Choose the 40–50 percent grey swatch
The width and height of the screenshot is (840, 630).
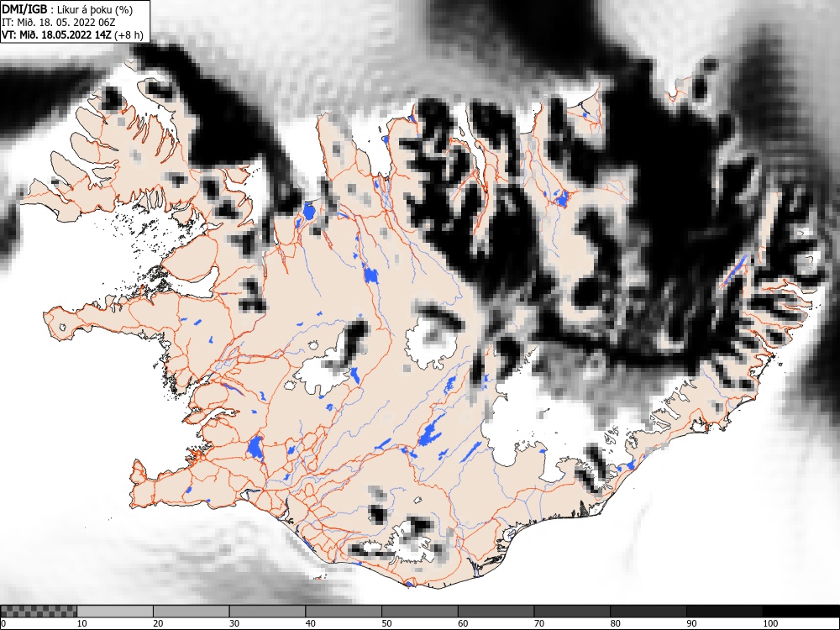coord(344,612)
